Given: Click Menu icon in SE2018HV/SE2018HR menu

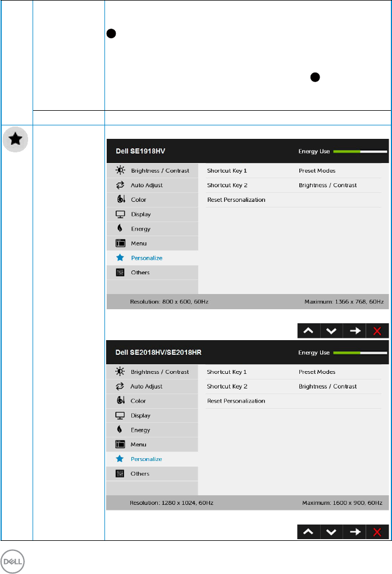Looking at the screenshot, I should [x=120, y=444].
